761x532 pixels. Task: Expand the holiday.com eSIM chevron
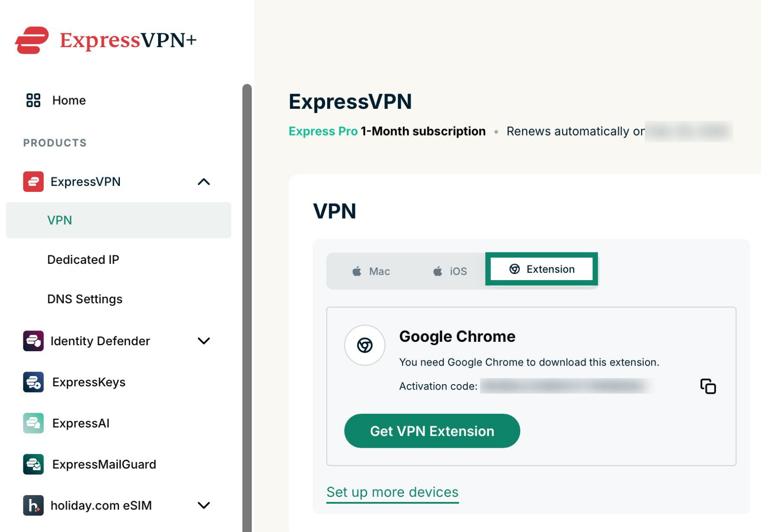point(204,505)
